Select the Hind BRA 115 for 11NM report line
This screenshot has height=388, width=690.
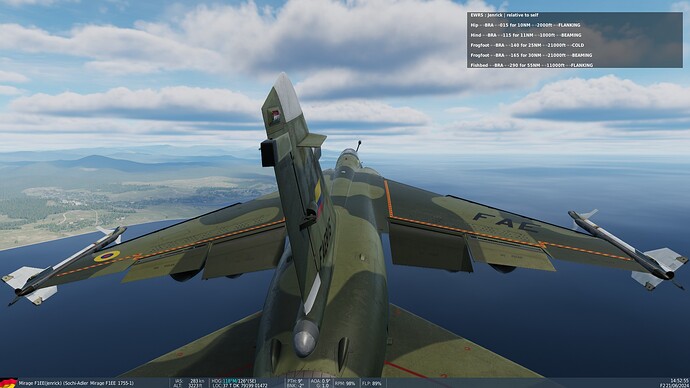click(x=526, y=35)
